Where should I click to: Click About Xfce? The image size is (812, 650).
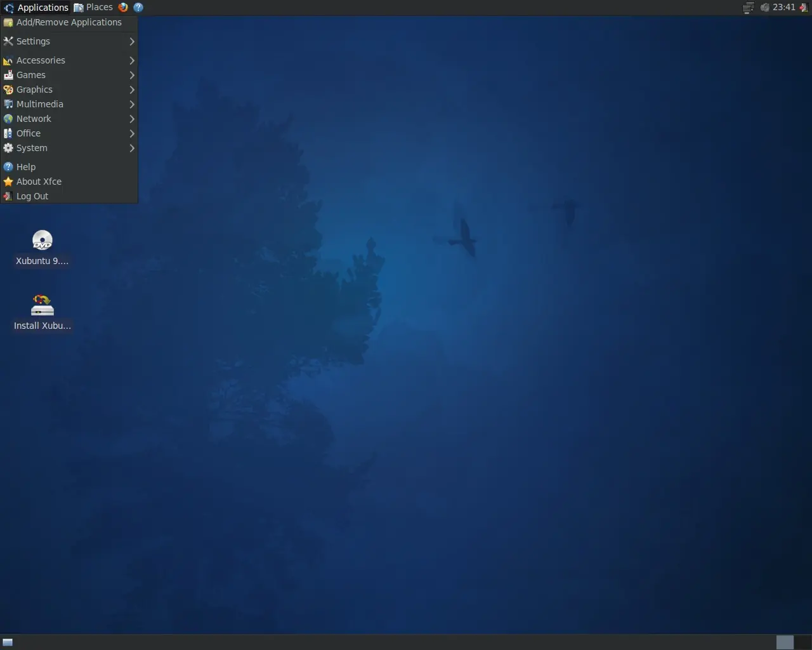tap(38, 182)
